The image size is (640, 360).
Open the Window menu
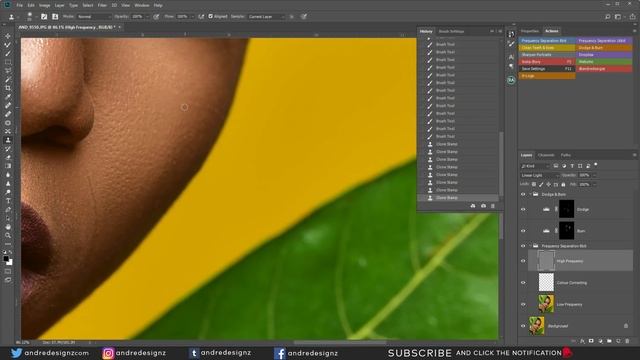[x=142, y=5]
